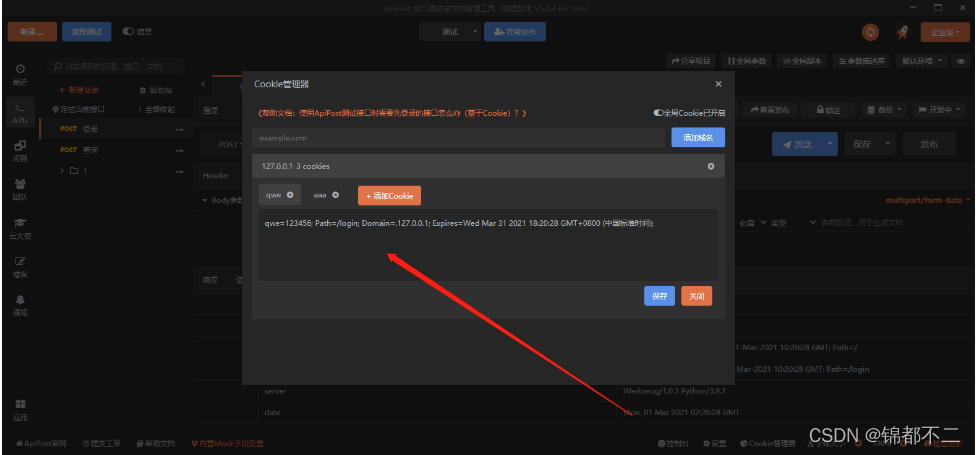The height and width of the screenshot is (455, 976).
Task: Open 控制台 console in status bar
Action: 673,444
